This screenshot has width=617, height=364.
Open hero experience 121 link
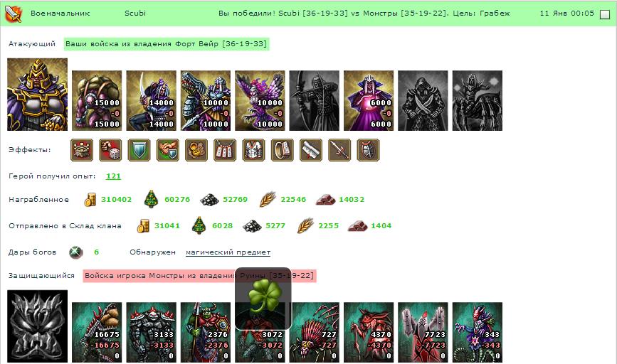(113, 176)
